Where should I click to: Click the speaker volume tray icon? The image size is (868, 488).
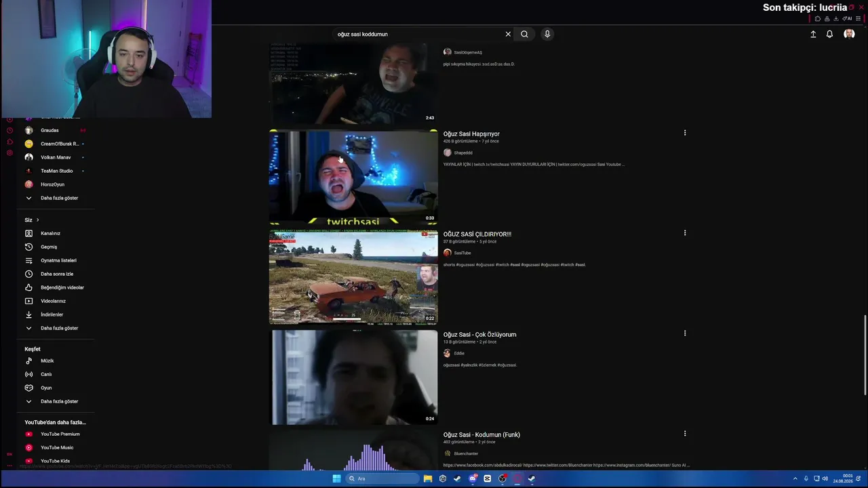pyautogui.click(x=825, y=479)
